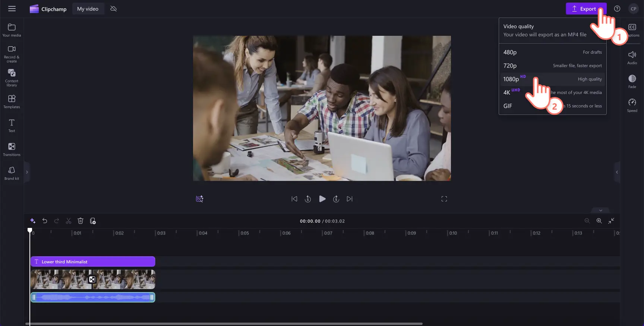
Task: Play the video preview
Action: click(x=322, y=199)
